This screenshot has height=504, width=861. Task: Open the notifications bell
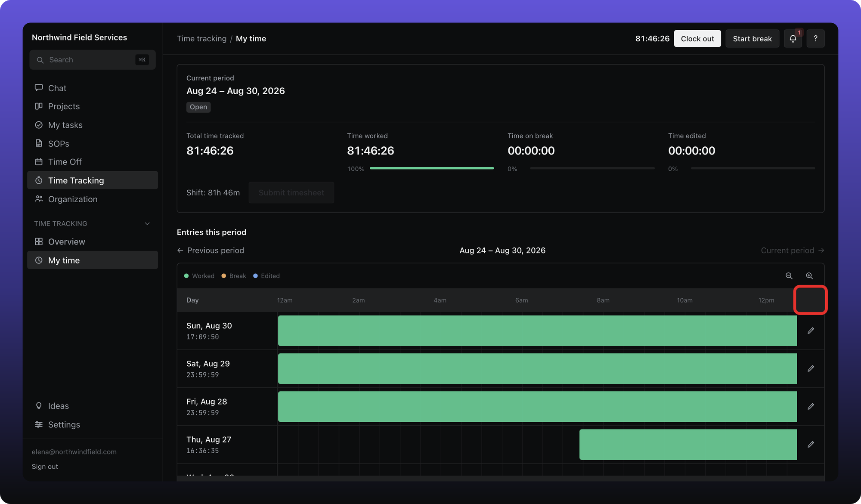(x=793, y=39)
